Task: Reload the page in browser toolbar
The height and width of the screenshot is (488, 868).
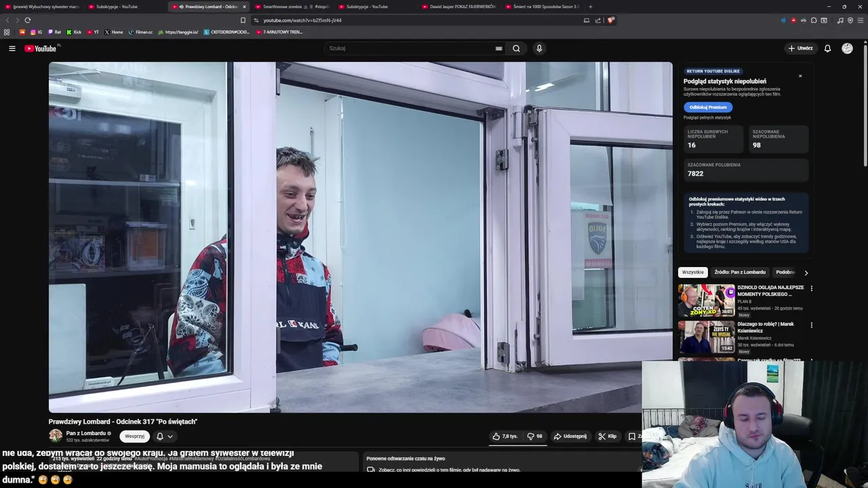Action: click(27, 20)
